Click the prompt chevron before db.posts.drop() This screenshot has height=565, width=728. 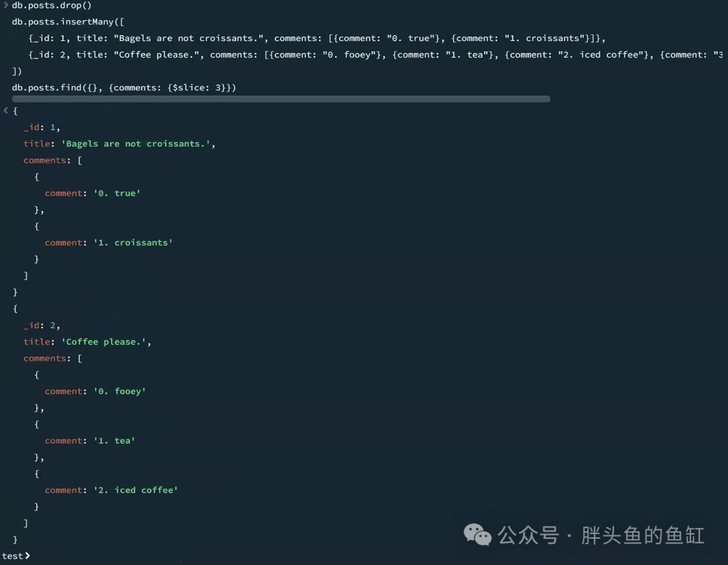tap(6, 5)
